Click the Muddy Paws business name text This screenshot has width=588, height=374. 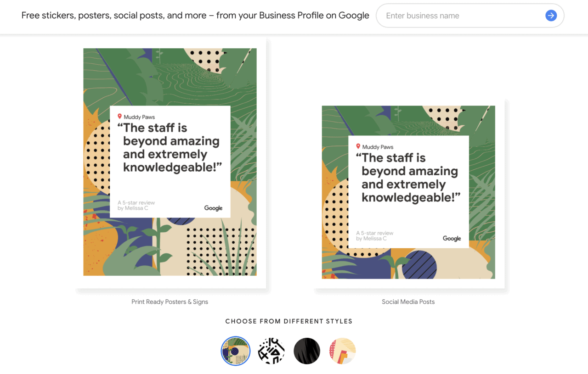(139, 117)
